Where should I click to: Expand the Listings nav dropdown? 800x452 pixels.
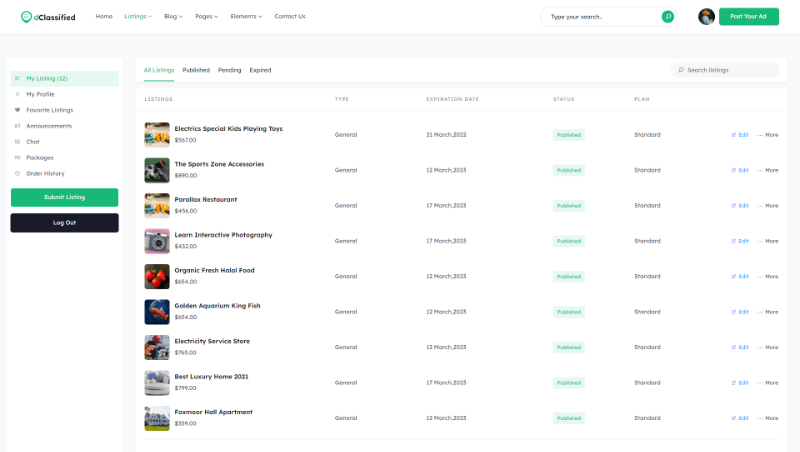tap(138, 16)
